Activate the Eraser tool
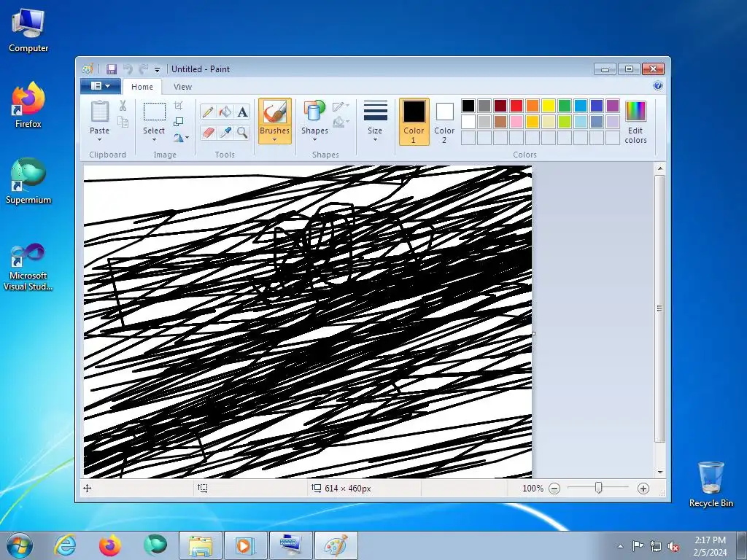Screen dimensions: 747x560 pyautogui.click(x=207, y=132)
